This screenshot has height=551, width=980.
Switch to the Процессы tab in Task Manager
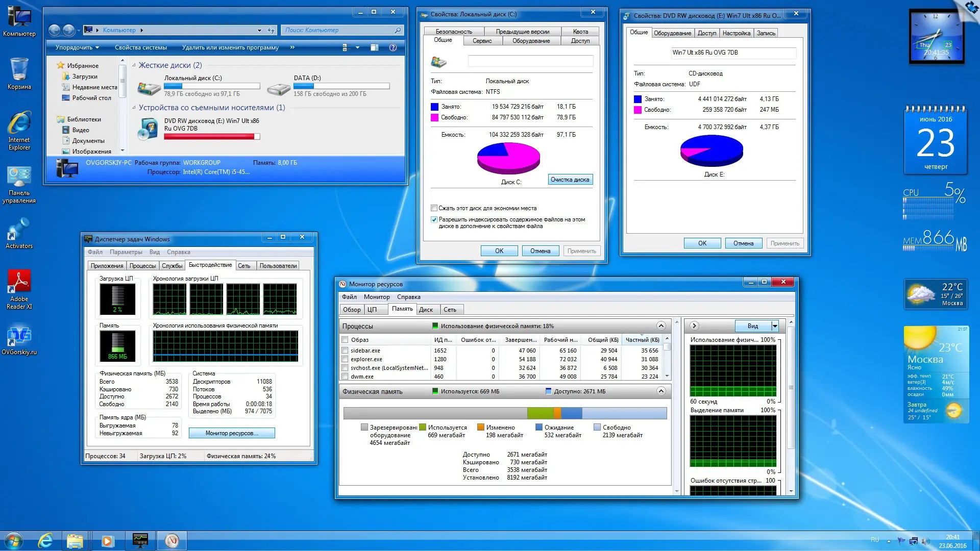(142, 266)
